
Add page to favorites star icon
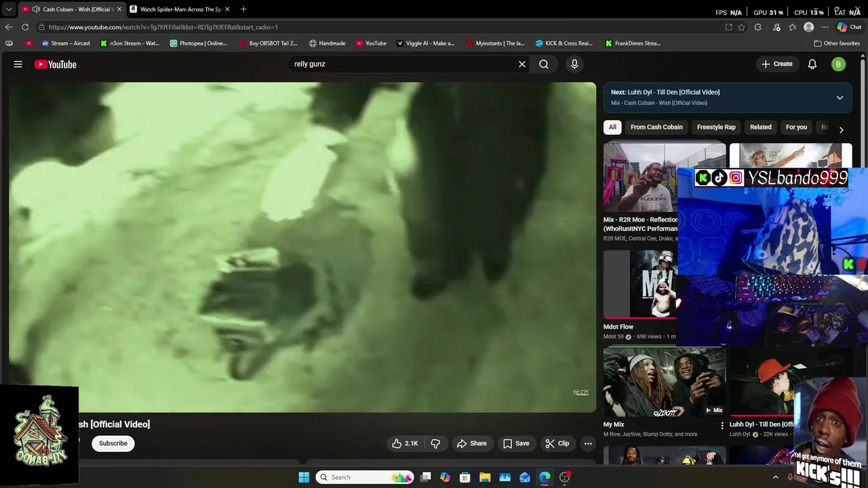click(x=742, y=27)
